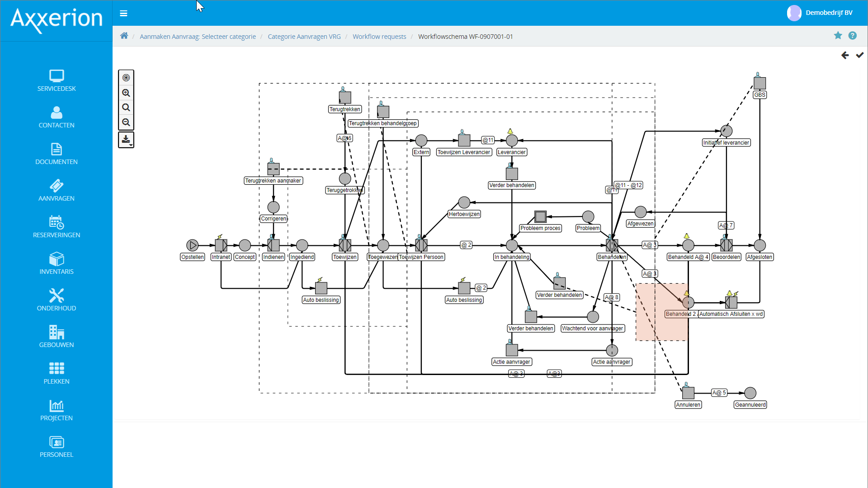Select the zoom in tool on the diagram toolbar
Viewport: 868px width, 488px height.
click(126, 93)
